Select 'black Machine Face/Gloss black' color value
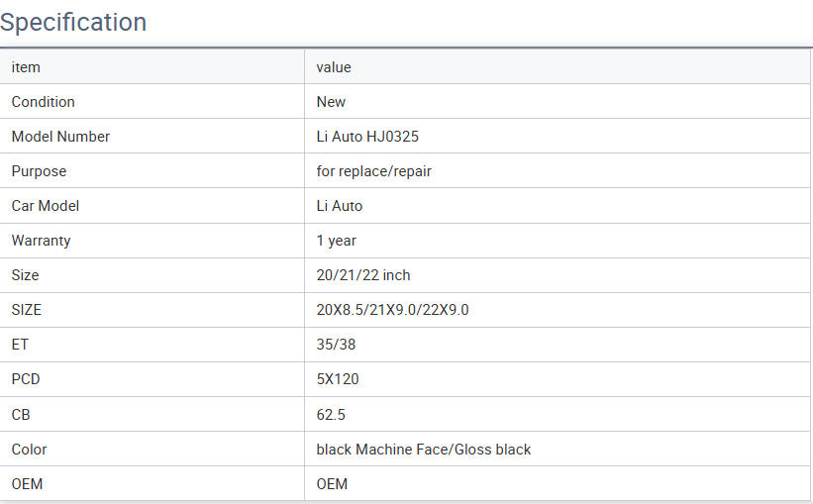Viewport: 813px width, 504px height. point(423,450)
